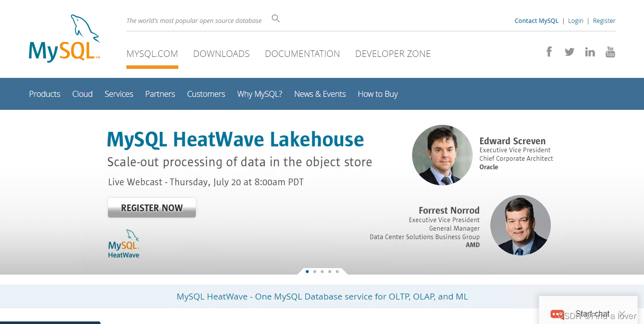644x324 pixels.
Task: Click the bold 'AMD' company label
Action: (473, 245)
